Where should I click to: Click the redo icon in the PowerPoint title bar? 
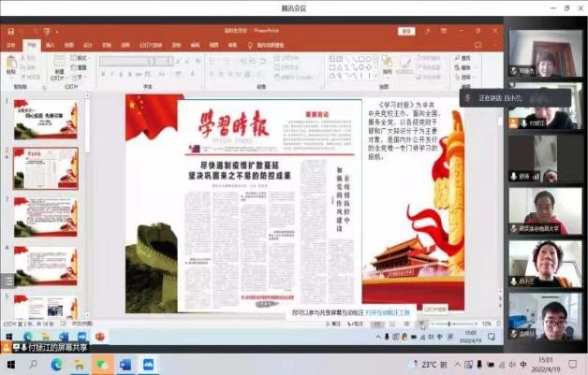tap(36, 32)
